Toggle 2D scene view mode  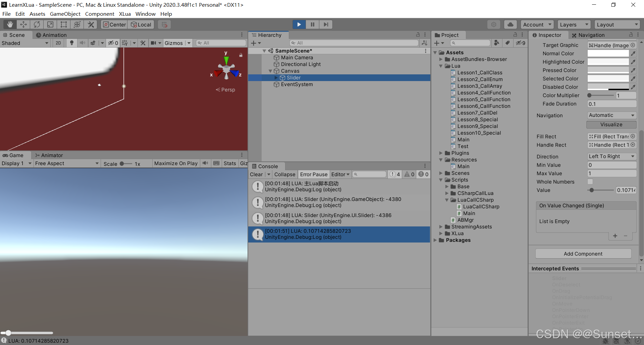[58, 43]
